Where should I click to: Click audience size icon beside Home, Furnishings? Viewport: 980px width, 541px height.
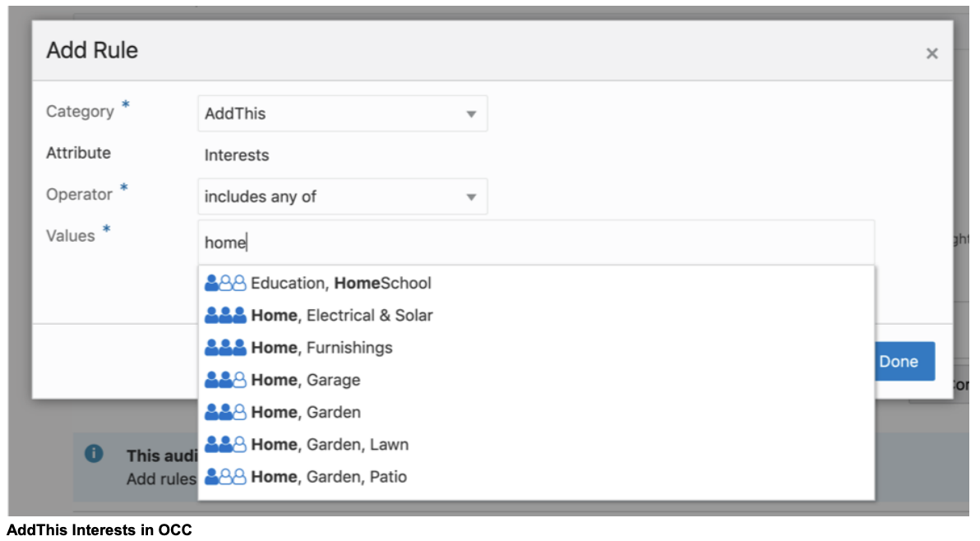click(x=225, y=347)
